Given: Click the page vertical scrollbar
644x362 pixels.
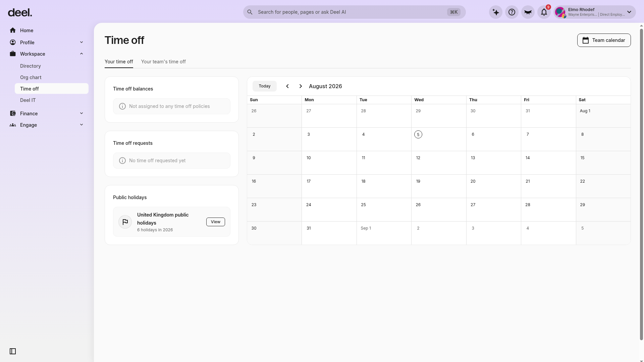Looking at the screenshot, I should 642,184.
